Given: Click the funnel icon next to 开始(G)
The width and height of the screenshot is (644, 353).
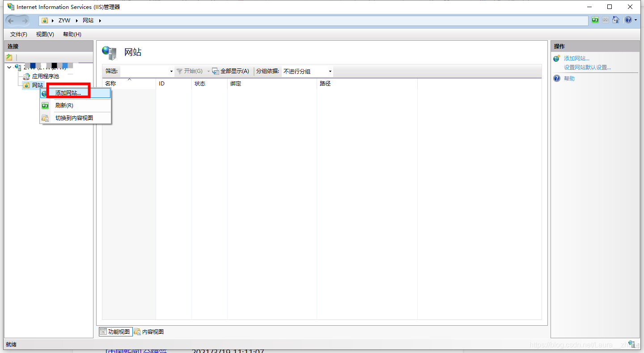Looking at the screenshot, I should (180, 71).
